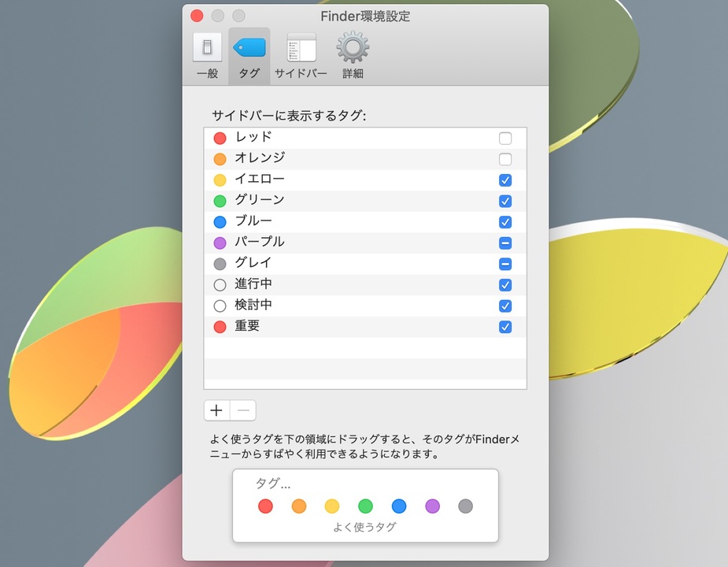
Task: Select the タグ preferences tab
Action: [x=249, y=56]
